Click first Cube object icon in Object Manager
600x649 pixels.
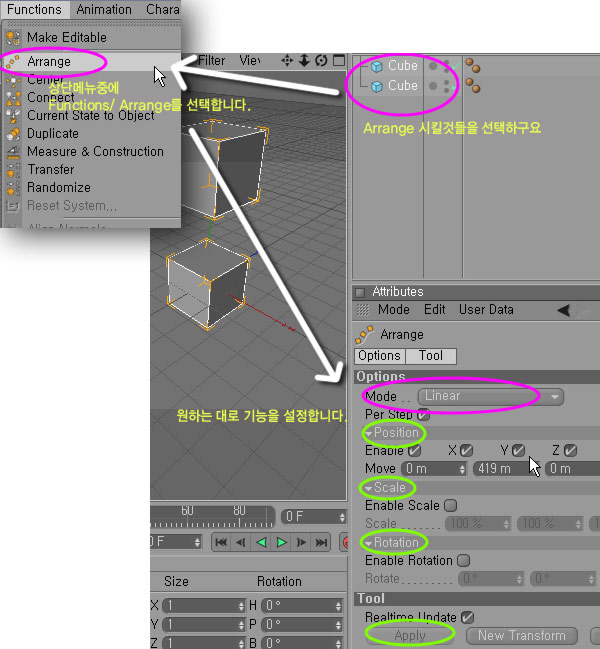click(x=377, y=66)
